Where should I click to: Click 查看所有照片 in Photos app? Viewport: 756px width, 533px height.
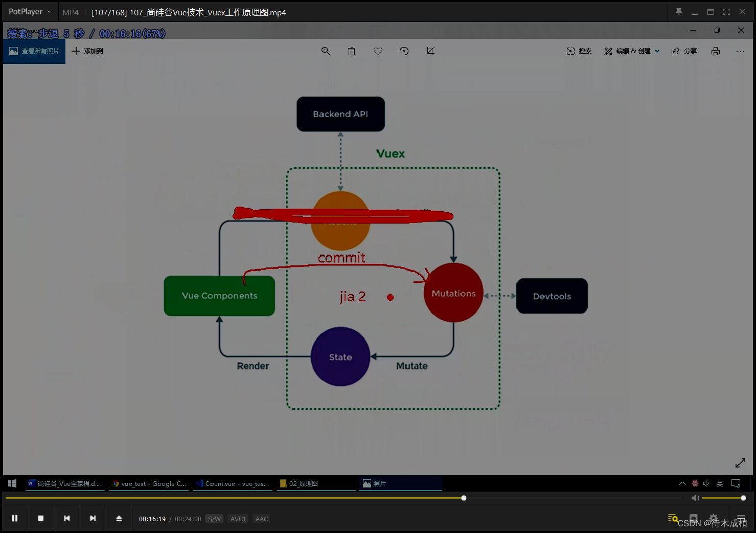coord(34,51)
